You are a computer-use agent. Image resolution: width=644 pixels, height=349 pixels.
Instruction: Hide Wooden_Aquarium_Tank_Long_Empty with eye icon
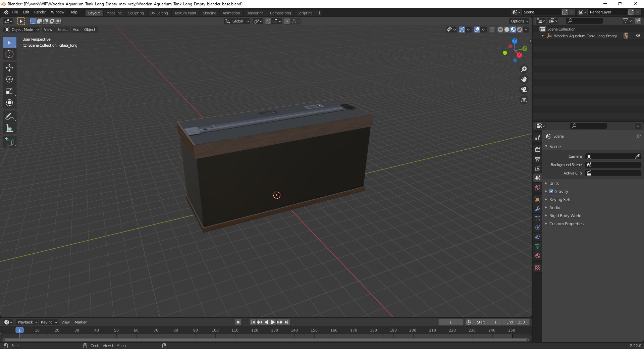[x=638, y=36]
